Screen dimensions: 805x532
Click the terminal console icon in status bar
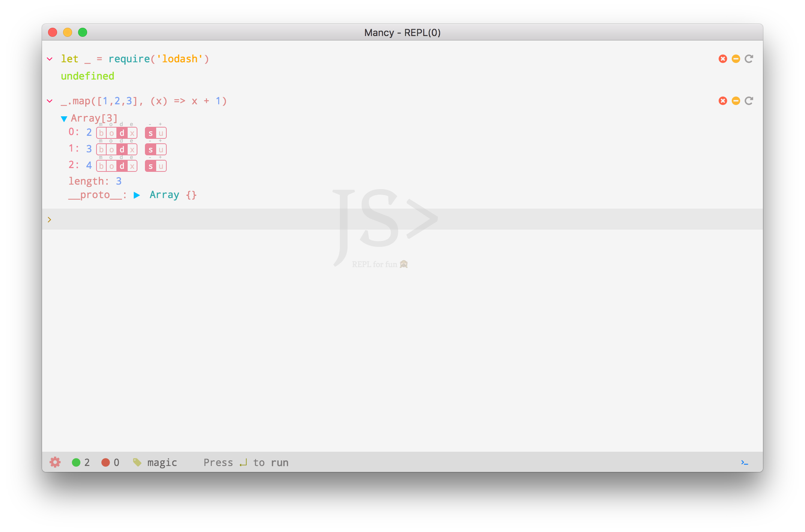click(x=745, y=462)
